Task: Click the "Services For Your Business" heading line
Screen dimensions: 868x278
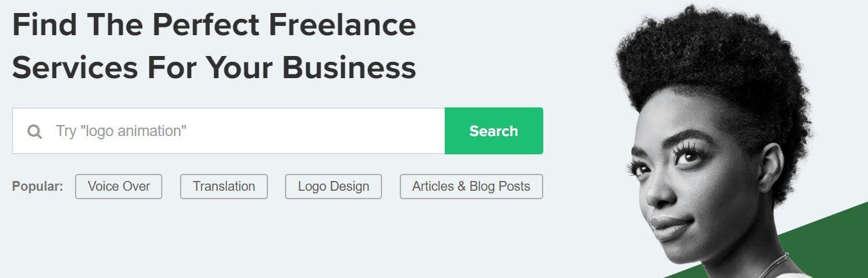Action: [214, 67]
